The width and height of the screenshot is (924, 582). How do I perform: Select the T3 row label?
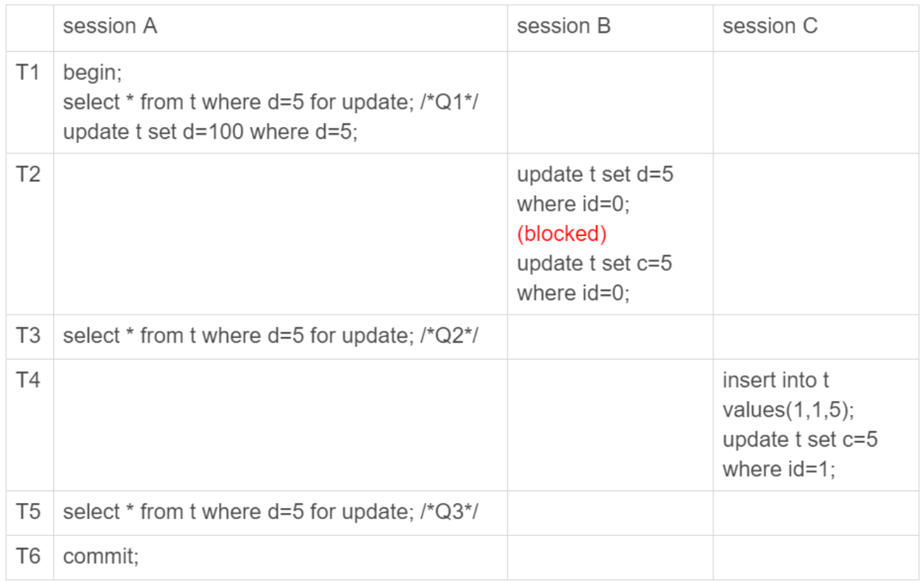[29, 336]
